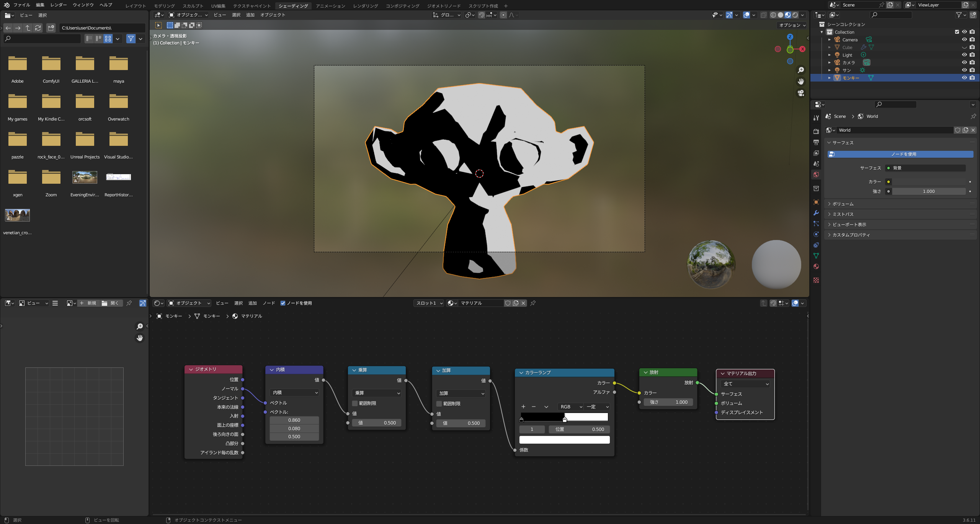Switch viewport to solid shading
Image resolution: width=980 pixels, height=524 pixels.
[781, 15]
